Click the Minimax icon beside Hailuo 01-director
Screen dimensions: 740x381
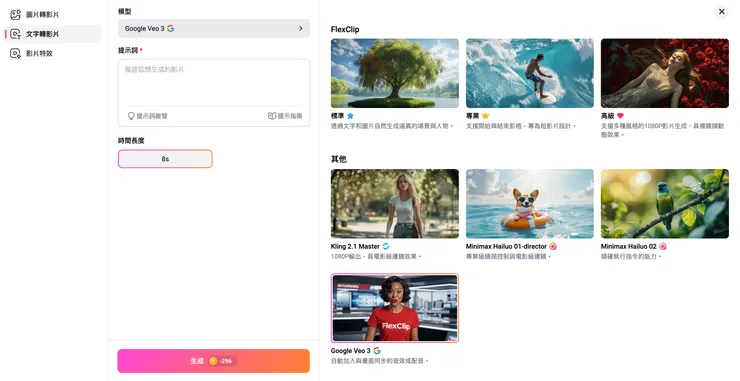click(x=553, y=246)
